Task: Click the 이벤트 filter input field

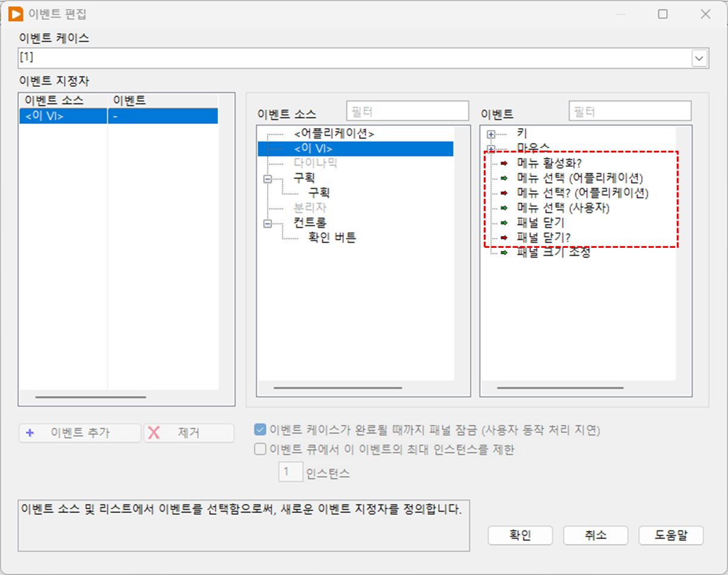Action: click(630, 111)
